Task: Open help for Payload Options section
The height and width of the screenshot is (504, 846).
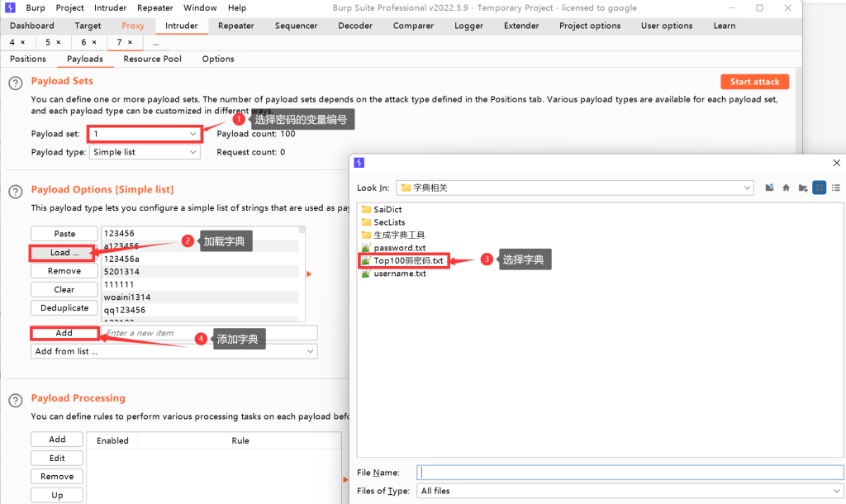Action: (x=16, y=192)
